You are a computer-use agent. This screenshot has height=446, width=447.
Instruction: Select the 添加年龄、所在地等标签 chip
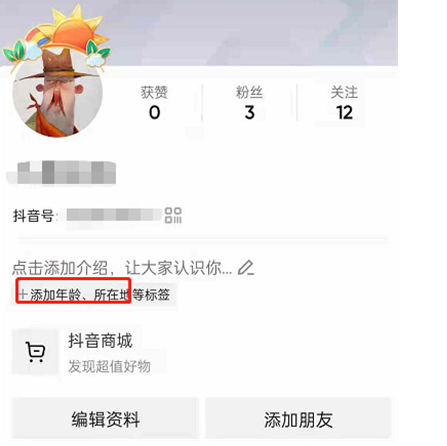click(x=94, y=295)
